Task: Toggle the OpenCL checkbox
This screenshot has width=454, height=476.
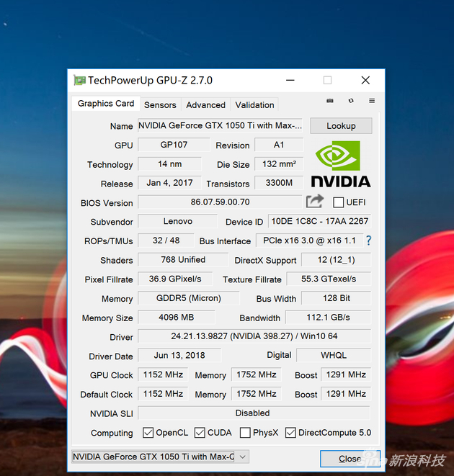Action: (x=148, y=433)
